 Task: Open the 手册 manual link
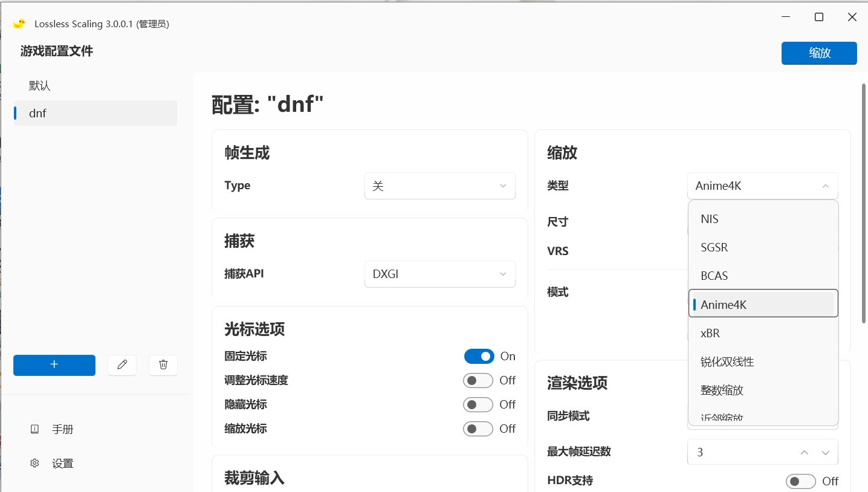[63, 430]
